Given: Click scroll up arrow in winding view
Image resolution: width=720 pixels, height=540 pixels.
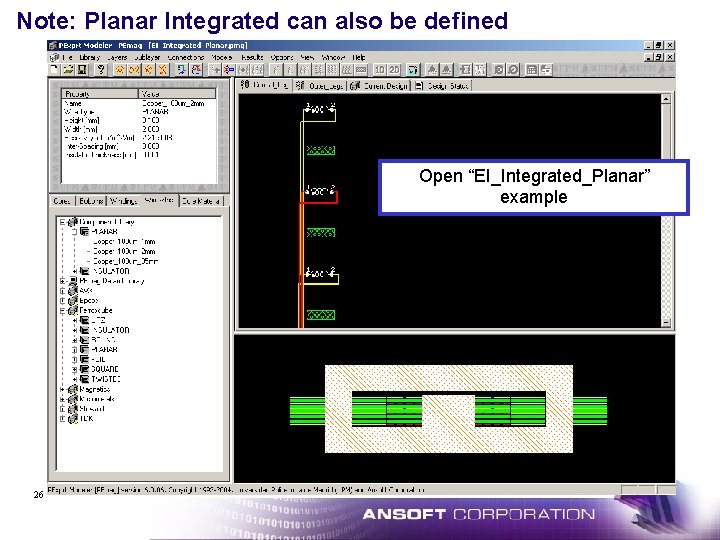Looking at the screenshot, I should point(666,99).
